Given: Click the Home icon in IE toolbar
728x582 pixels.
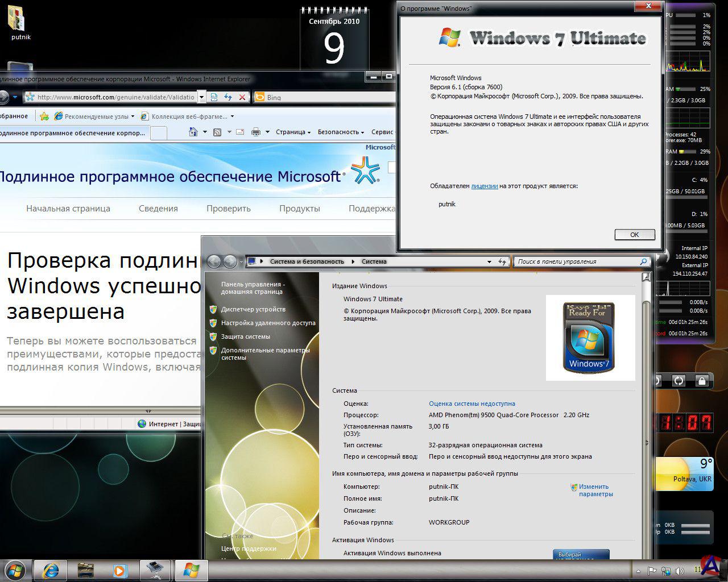Looking at the screenshot, I should 193,132.
